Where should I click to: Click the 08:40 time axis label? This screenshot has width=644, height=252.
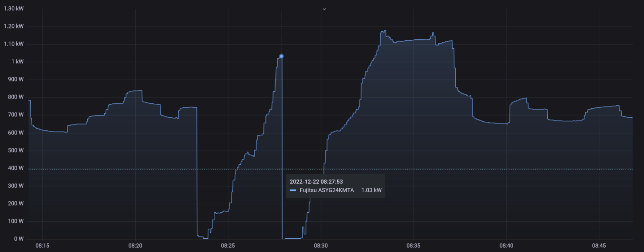click(506, 246)
